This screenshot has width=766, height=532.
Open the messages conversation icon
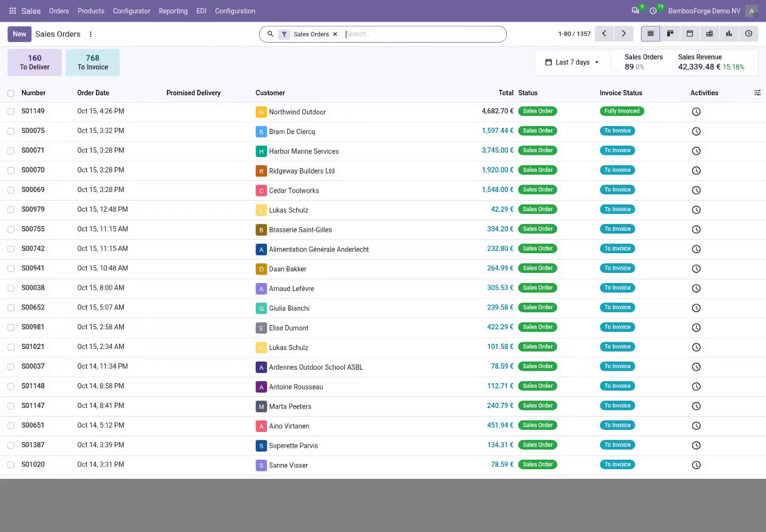point(635,11)
